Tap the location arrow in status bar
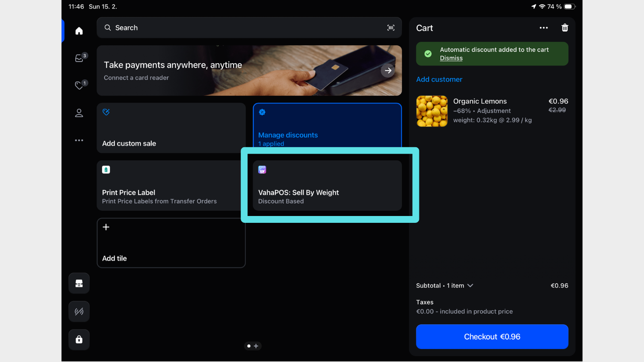This screenshot has height=362, width=644. (x=534, y=6)
